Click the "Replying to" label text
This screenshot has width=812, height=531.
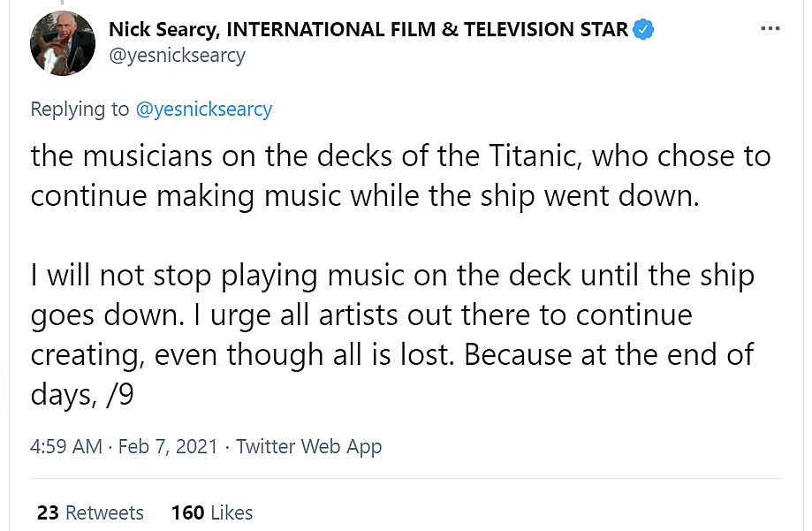tap(80, 110)
